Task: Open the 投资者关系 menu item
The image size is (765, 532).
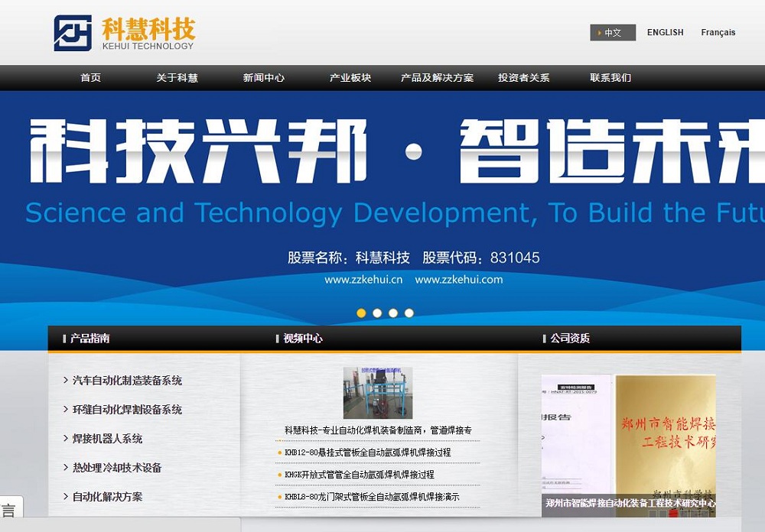Action: pos(523,77)
